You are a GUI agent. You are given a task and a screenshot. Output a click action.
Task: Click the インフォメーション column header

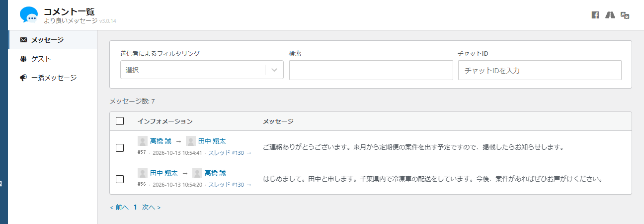click(165, 121)
